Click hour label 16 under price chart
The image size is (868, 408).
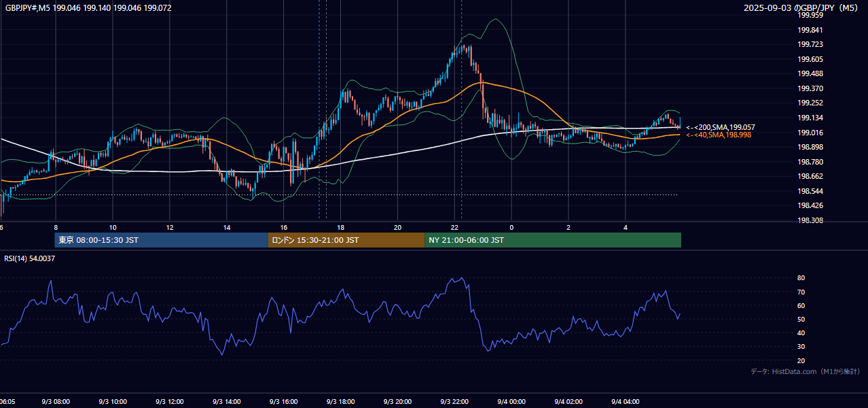pos(284,227)
